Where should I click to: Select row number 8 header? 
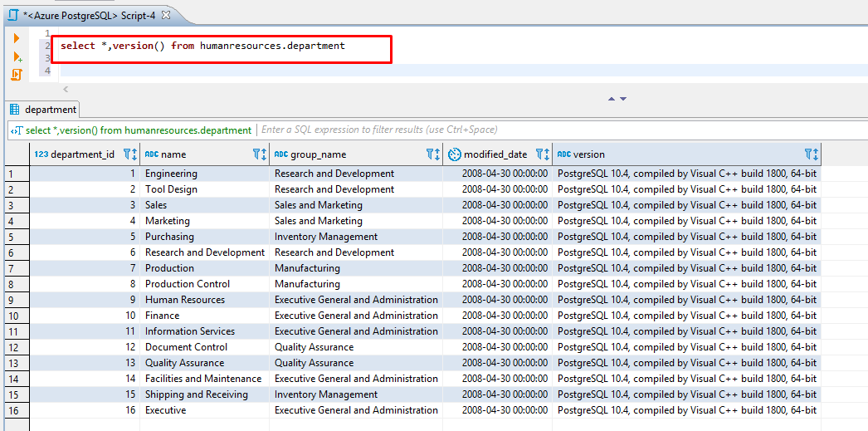17,284
